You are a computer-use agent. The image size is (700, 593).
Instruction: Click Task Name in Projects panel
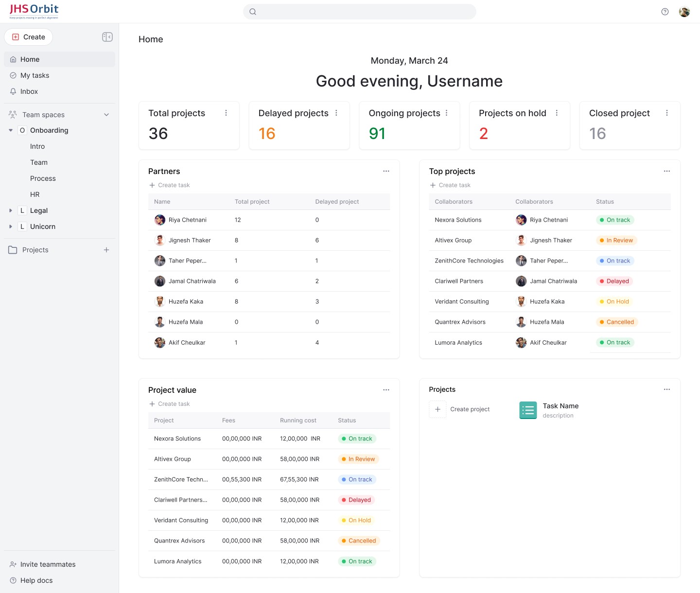[x=560, y=406]
